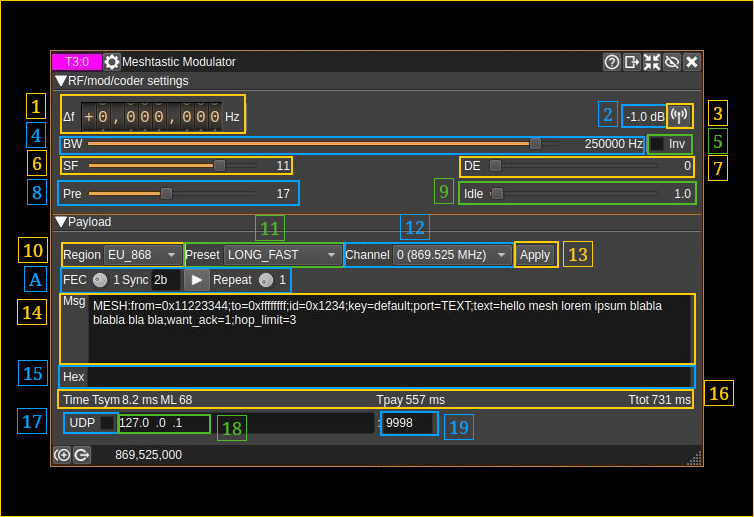Toggle the Inv spectrum inversion checkbox

point(657,144)
